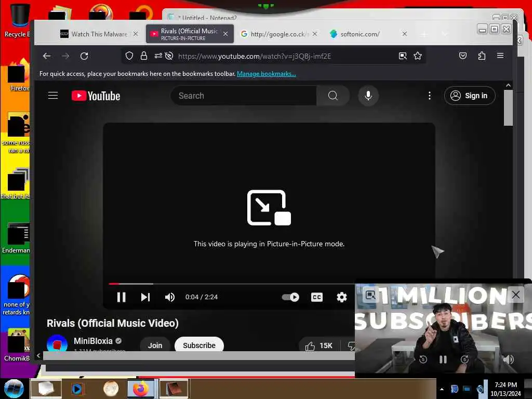Click the horizontal scrollbar left arrow
532x399 pixels.
(38, 355)
